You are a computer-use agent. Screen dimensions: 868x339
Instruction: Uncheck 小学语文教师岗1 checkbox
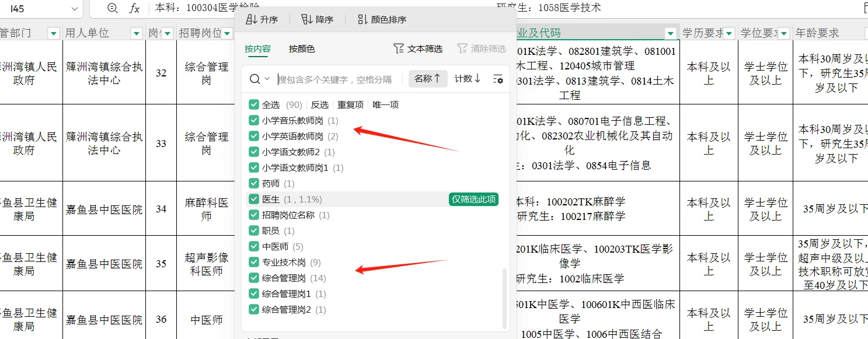253,167
